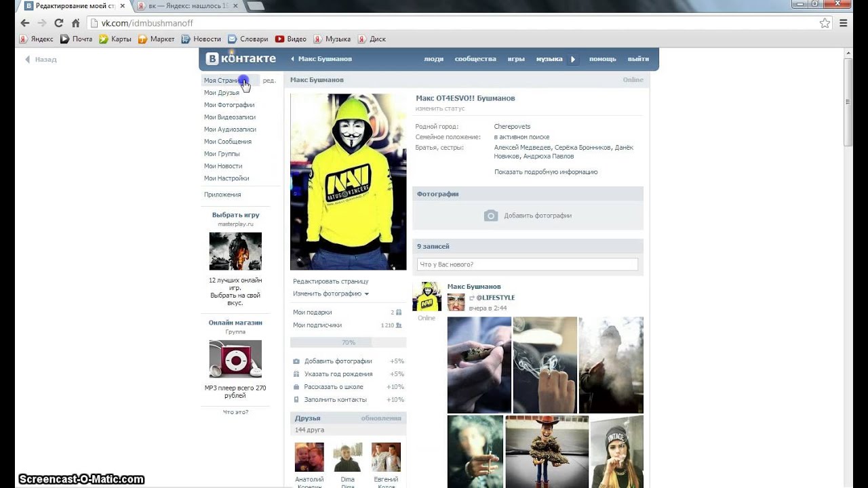Click the camera icon to add photos

pyautogui.click(x=491, y=216)
